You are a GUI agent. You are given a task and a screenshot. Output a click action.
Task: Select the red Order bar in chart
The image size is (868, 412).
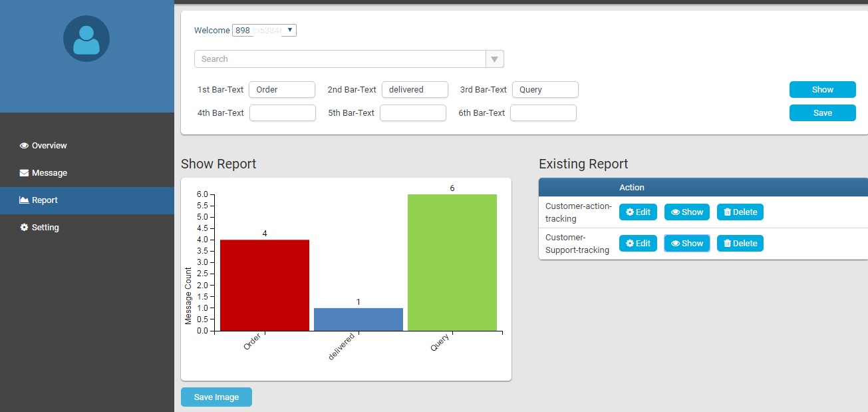(x=265, y=285)
